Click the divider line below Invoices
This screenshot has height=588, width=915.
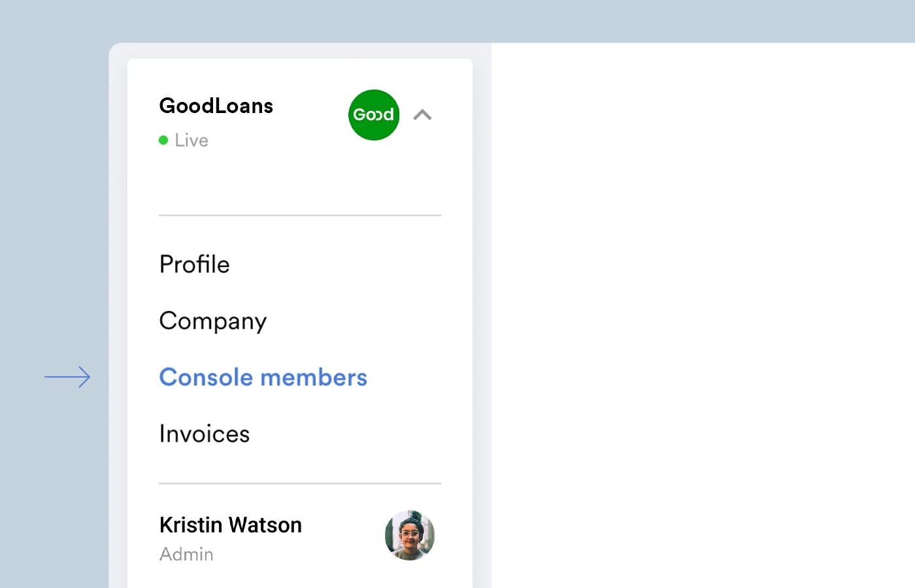point(300,483)
